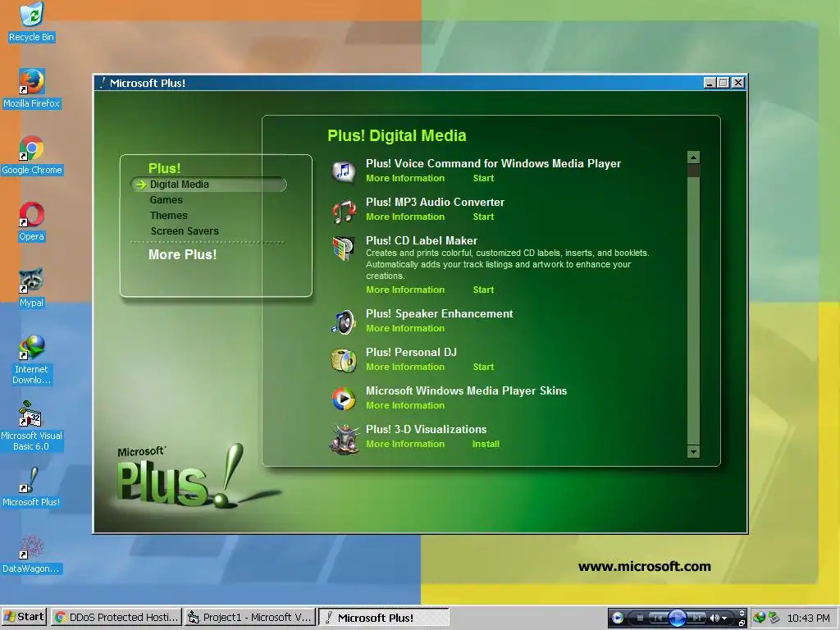Click next track in taskbar media toolbar
This screenshot has width=840, height=630.
click(x=697, y=618)
